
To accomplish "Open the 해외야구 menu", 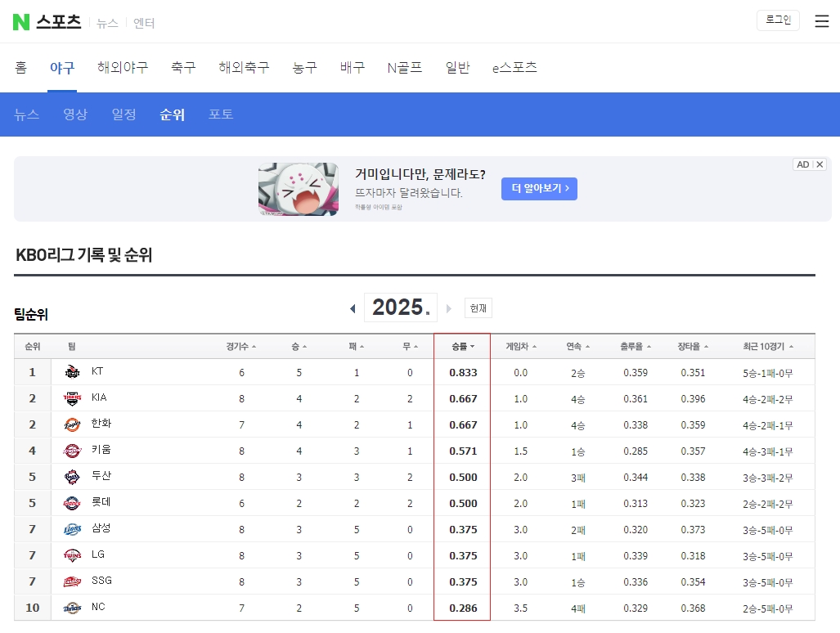I will (x=123, y=68).
